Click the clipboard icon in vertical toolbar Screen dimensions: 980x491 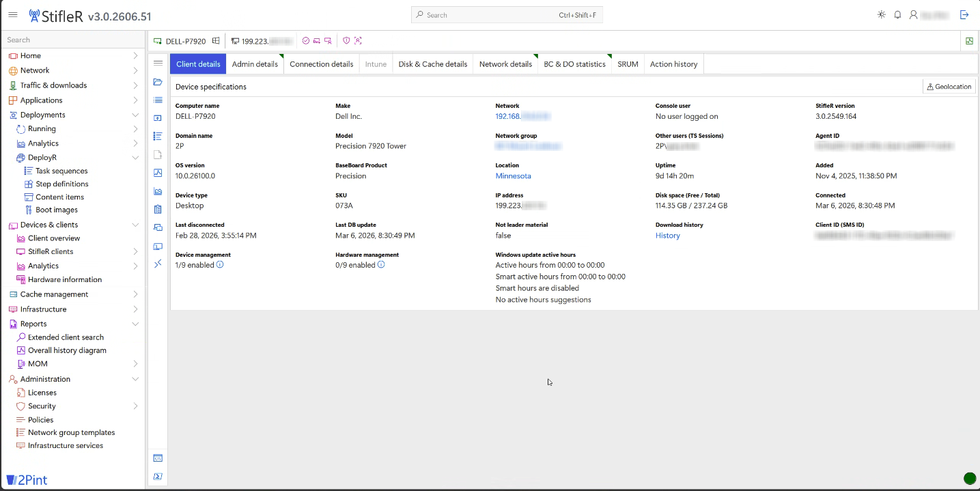point(158,209)
